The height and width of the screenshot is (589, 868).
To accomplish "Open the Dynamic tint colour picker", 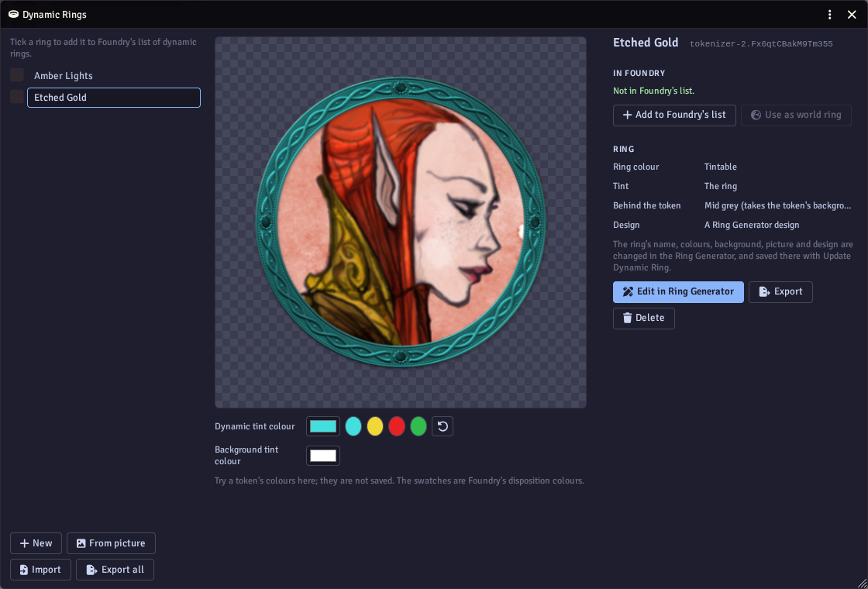I will click(x=323, y=426).
